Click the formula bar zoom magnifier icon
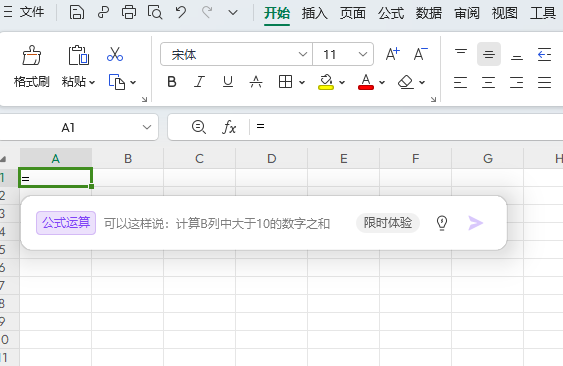 199,127
